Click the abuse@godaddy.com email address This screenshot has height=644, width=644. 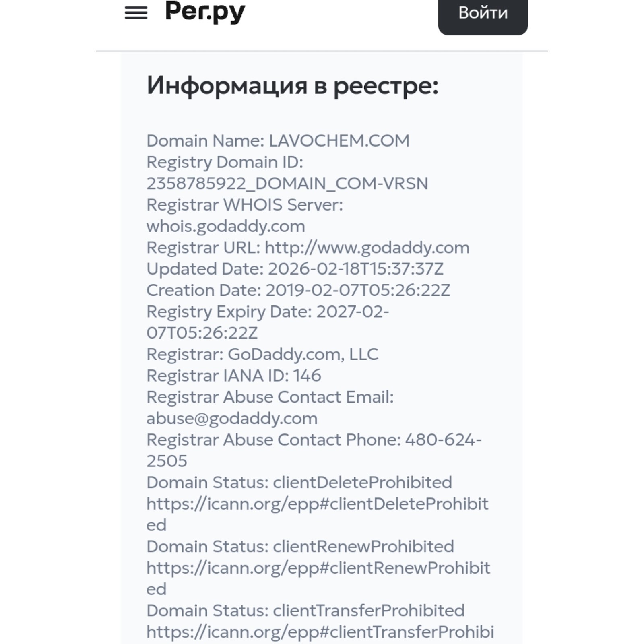(x=232, y=419)
